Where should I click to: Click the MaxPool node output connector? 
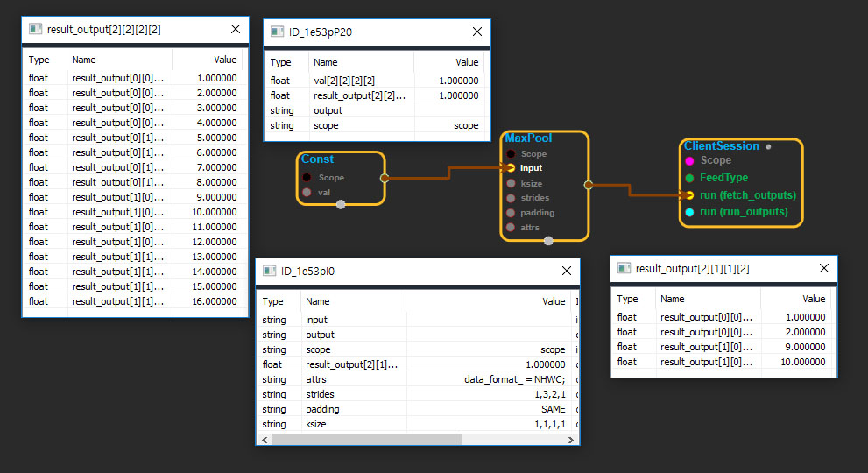pos(588,185)
